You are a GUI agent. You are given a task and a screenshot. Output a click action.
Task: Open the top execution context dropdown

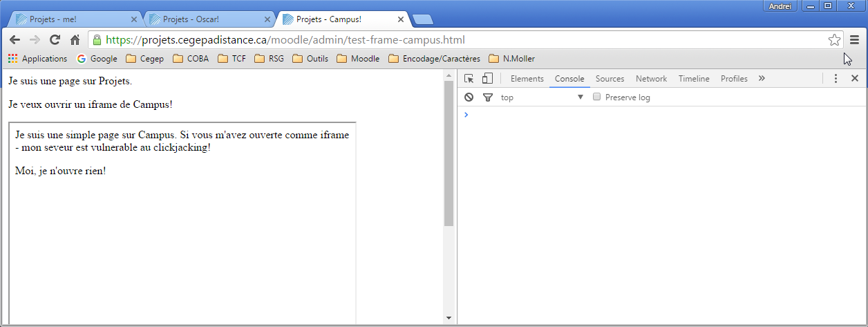click(542, 97)
